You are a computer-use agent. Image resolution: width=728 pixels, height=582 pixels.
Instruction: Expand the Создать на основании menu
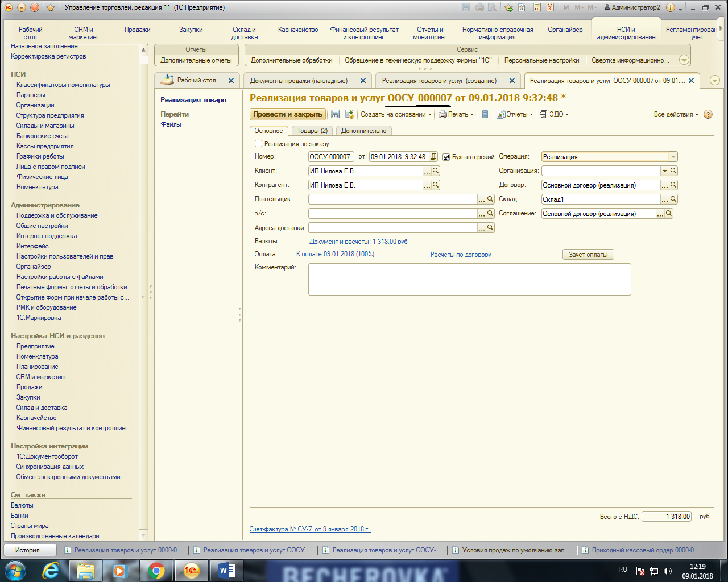coord(396,114)
